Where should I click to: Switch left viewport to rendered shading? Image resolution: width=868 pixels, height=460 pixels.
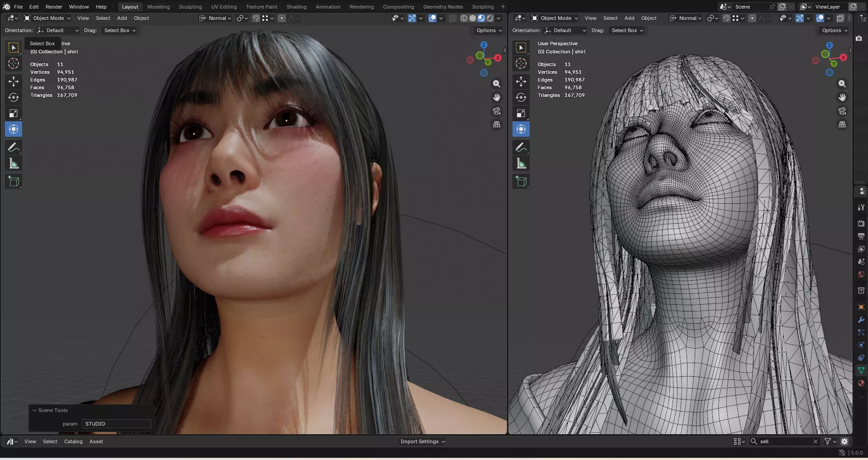tap(490, 18)
